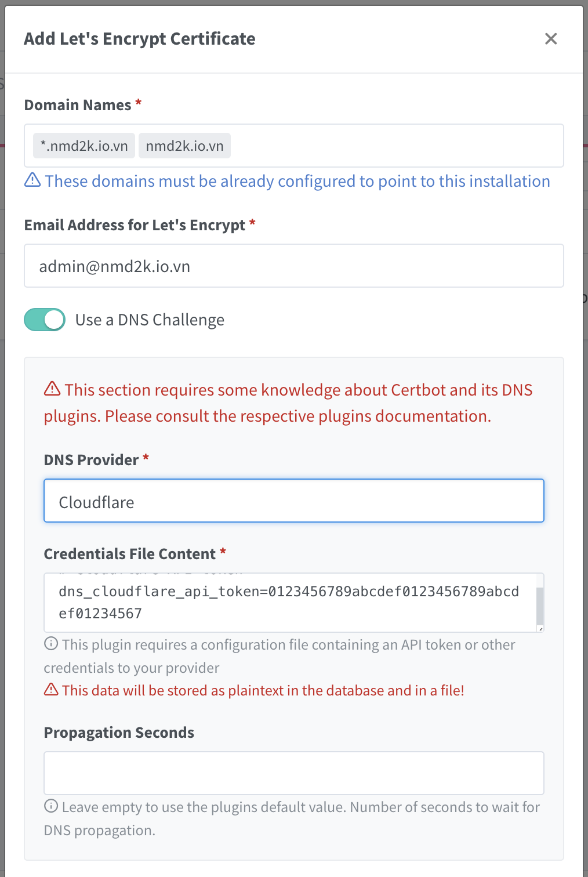The height and width of the screenshot is (877, 588).
Task: Click the credentials textarea resize handle
Action: pos(540,629)
